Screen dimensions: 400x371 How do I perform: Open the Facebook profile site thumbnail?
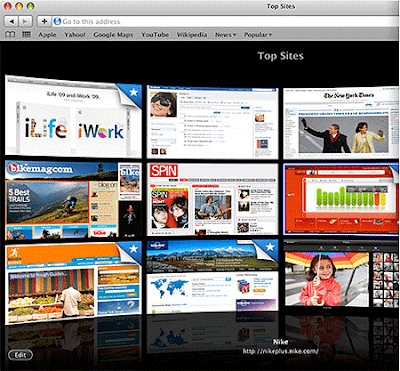pos(212,122)
